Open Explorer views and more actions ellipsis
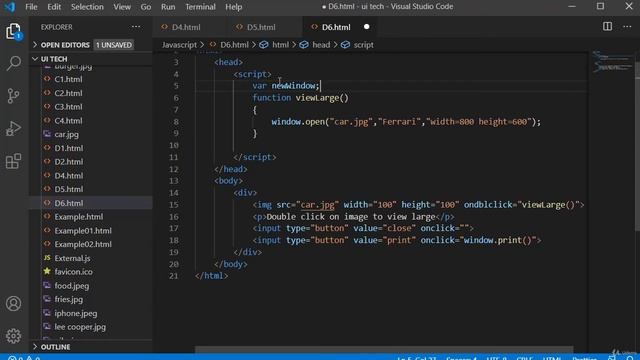The width and height of the screenshot is (640, 360). click(x=136, y=27)
